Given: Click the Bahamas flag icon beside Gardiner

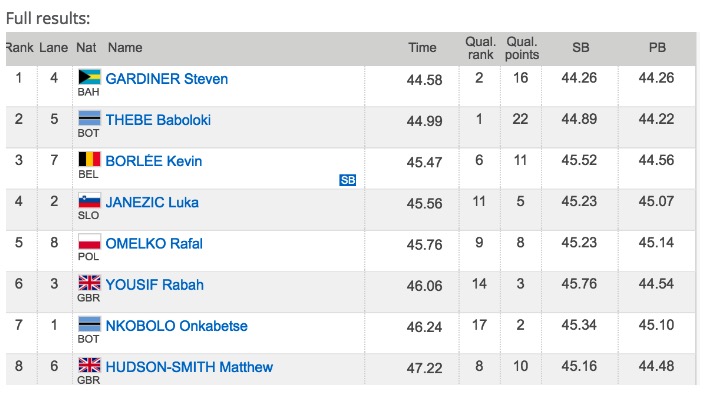Looking at the screenshot, I should [x=89, y=77].
